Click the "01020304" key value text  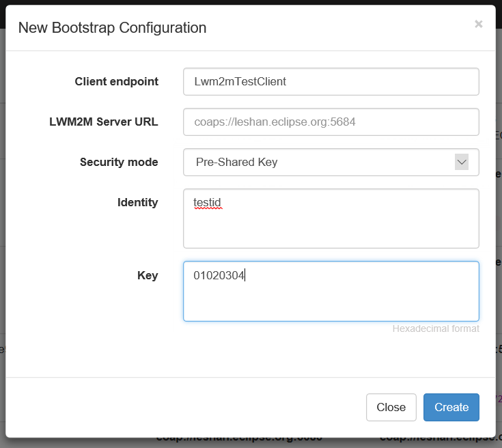click(x=219, y=276)
